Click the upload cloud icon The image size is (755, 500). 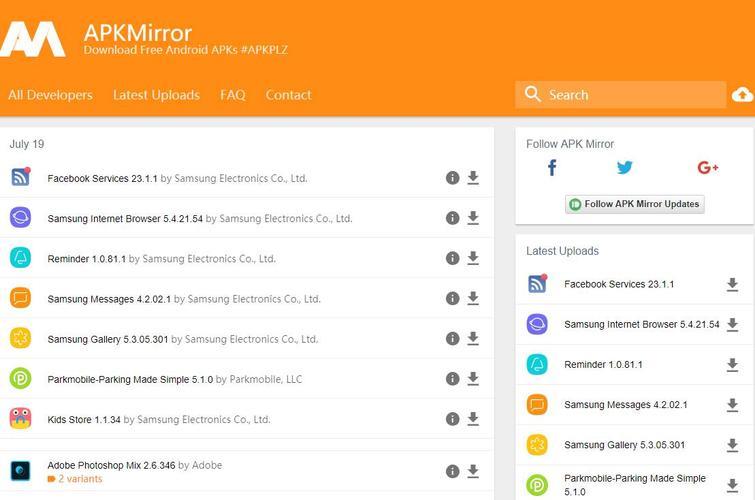pyautogui.click(x=742, y=95)
